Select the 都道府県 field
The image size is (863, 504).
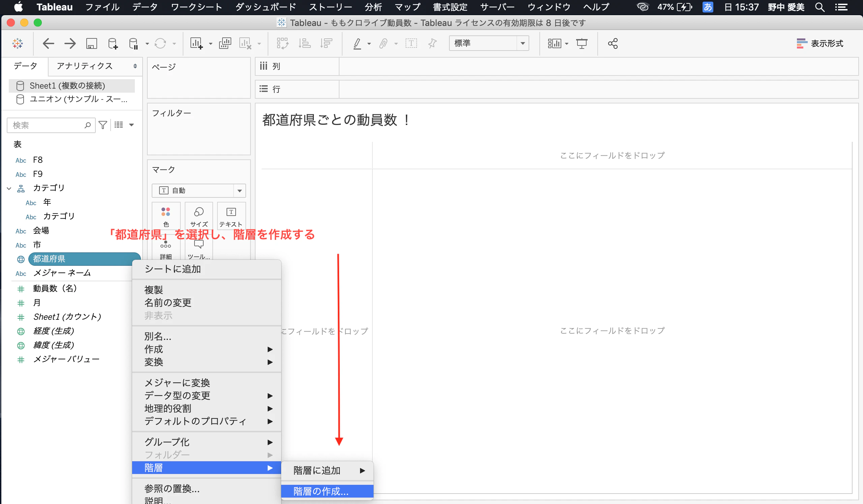point(84,259)
